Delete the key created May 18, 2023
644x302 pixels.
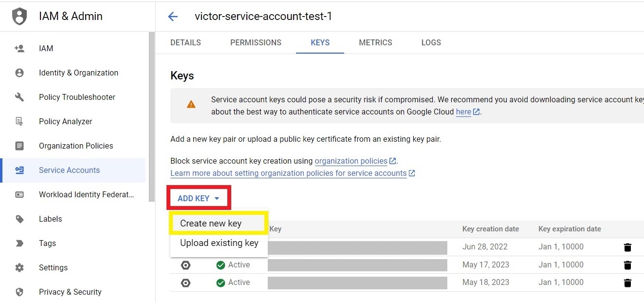coord(627,283)
